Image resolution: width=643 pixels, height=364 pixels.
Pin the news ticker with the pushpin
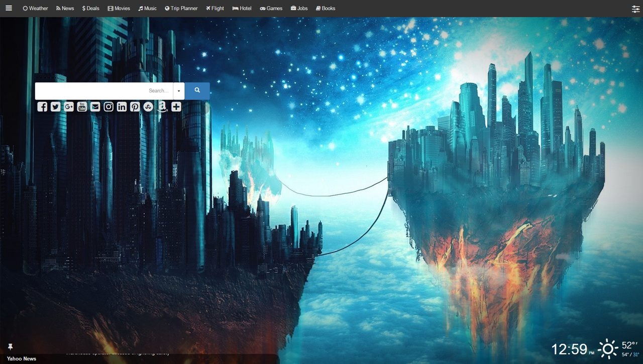coord(10,346)
